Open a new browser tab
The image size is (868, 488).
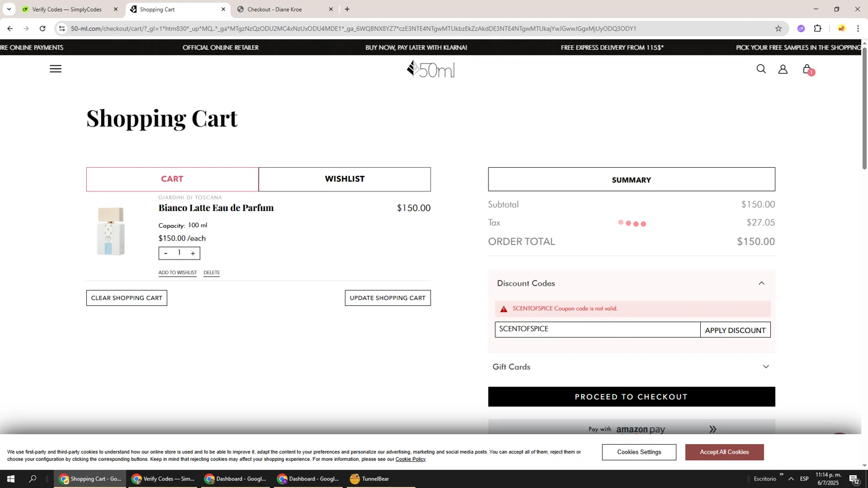pyautogui.click(x=347, y=9)
